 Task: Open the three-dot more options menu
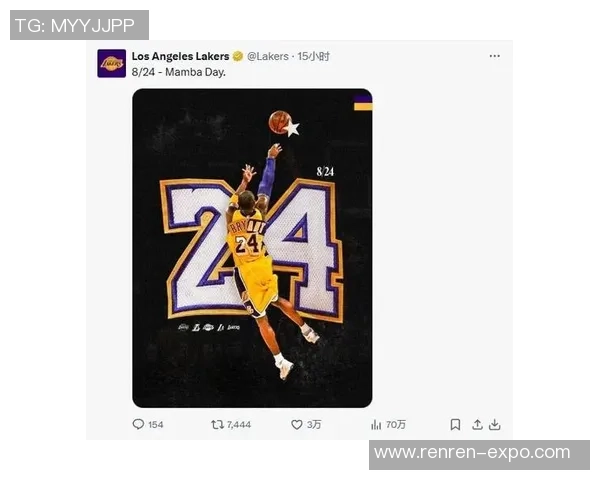coord(494,56)
